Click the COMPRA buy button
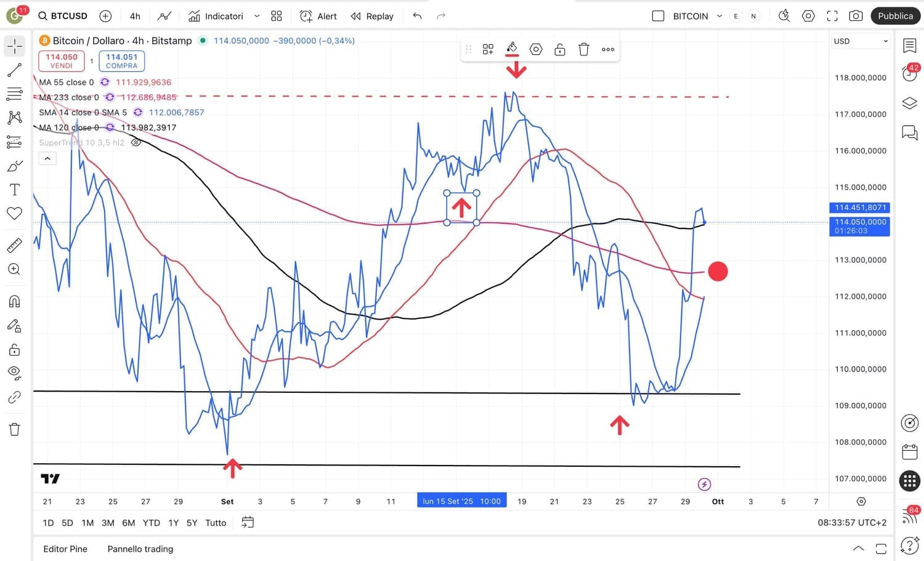Image resolution: width=924 pixels, height=561 pixels. tap(121, 61)
